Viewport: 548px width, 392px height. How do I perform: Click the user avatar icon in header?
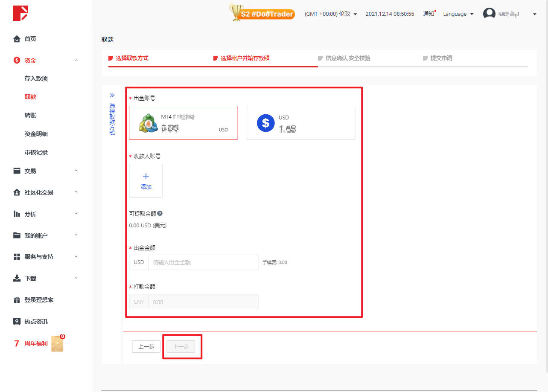pyautogui.click(x=489, y=14)
